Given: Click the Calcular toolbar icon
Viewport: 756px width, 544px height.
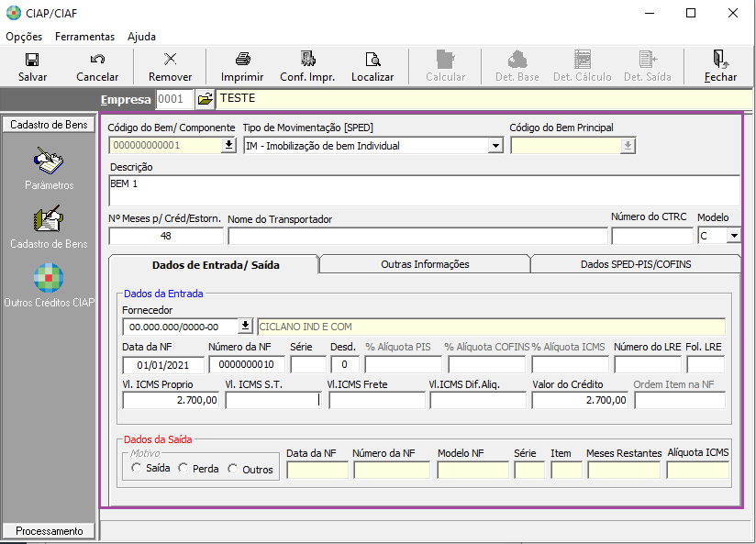Looking at the screenshot, I should [446, 60].
